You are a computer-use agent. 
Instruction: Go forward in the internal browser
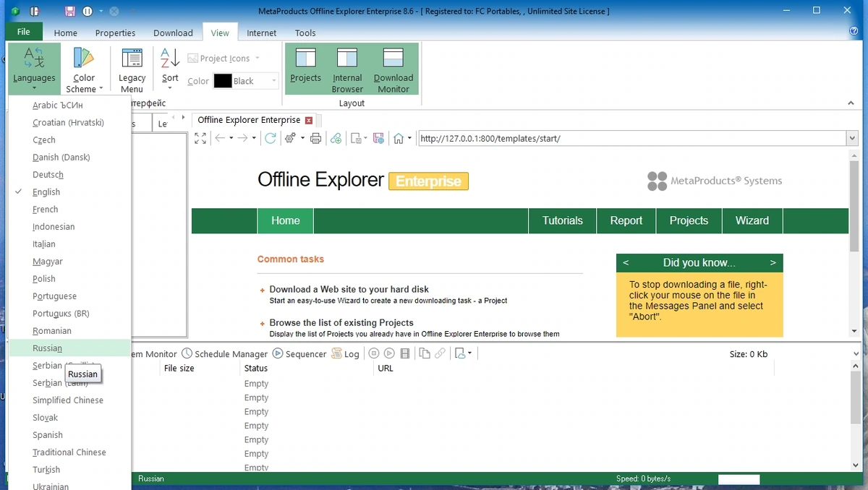(x=243, y=139)
